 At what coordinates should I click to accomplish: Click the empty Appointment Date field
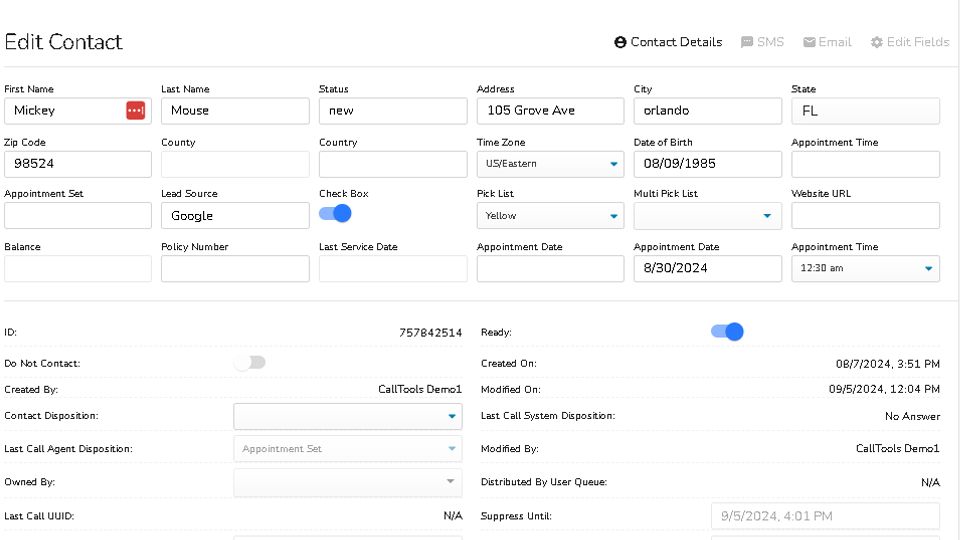pos(550,269)
